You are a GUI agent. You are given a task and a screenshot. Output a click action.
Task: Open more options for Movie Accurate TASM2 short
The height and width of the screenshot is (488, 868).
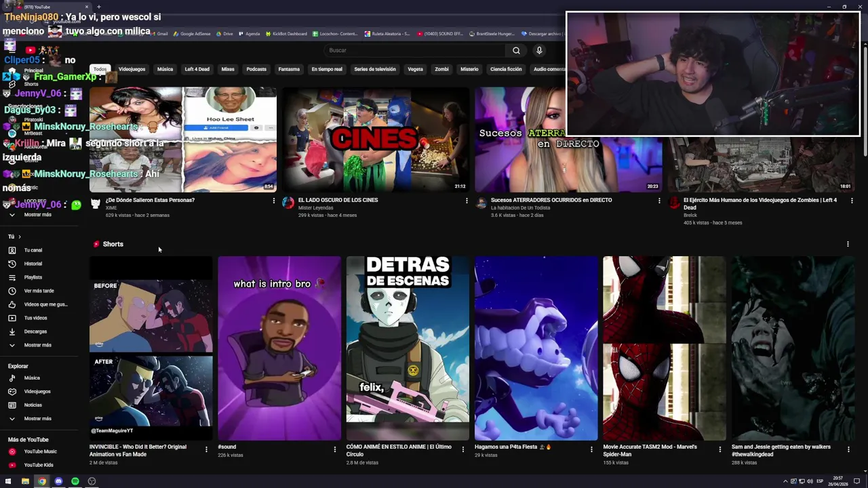pyautogui.click(x=720, y=449)
